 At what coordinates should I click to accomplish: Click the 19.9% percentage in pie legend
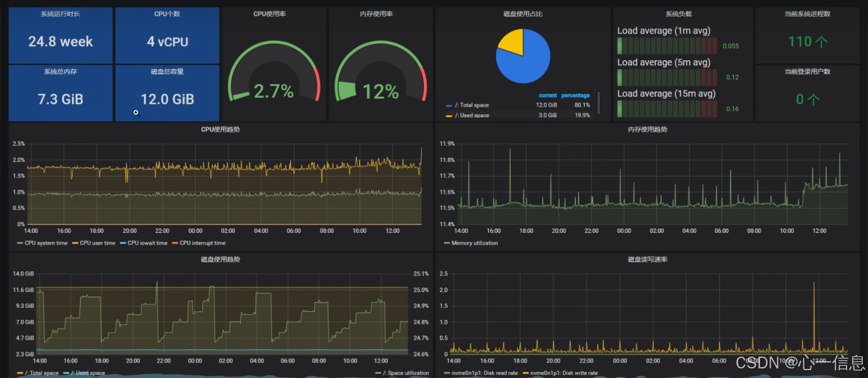pyautogui.click(x=583, y=115)
